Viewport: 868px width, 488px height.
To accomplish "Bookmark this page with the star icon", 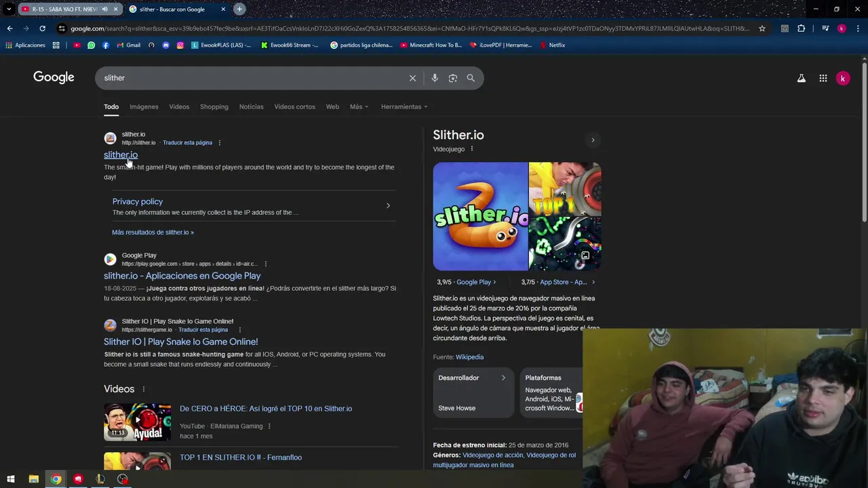I will (762, 28).
